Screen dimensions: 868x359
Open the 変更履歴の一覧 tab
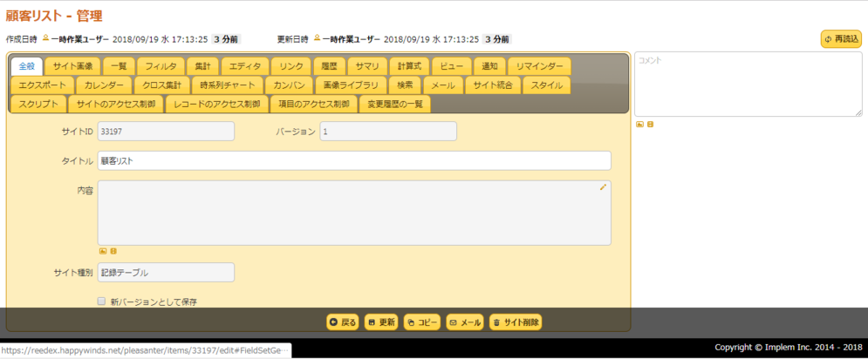394,104
